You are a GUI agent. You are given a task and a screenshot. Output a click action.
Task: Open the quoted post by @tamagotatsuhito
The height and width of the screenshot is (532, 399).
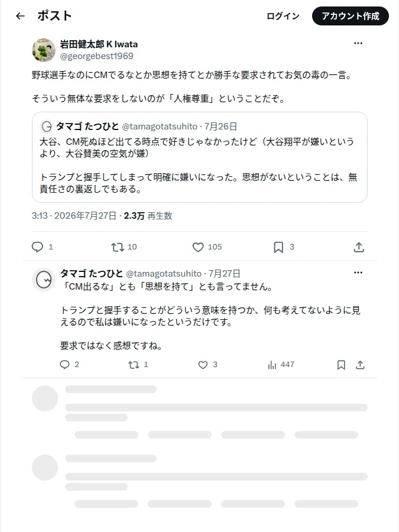tap(200, 157)
